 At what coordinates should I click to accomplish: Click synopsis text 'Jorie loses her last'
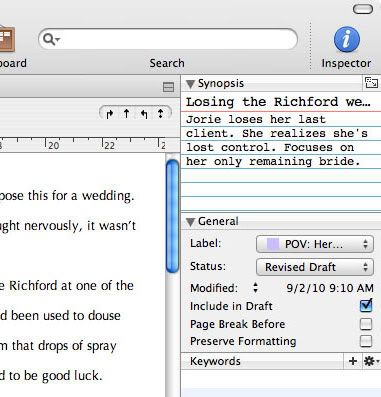click(256, 119)
